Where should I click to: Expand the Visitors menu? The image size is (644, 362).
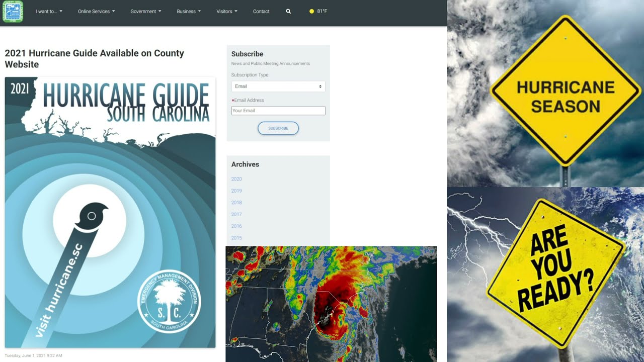[x=227, y=11]
